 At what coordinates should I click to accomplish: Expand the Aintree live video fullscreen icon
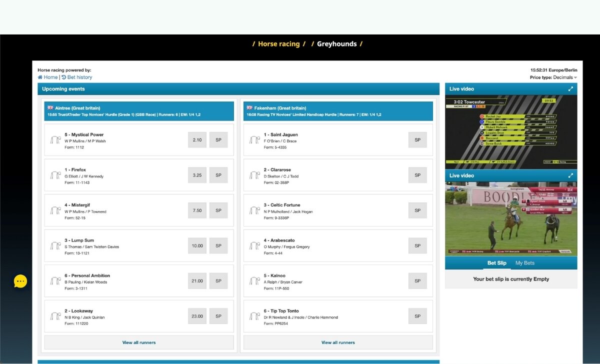[570, 175]
